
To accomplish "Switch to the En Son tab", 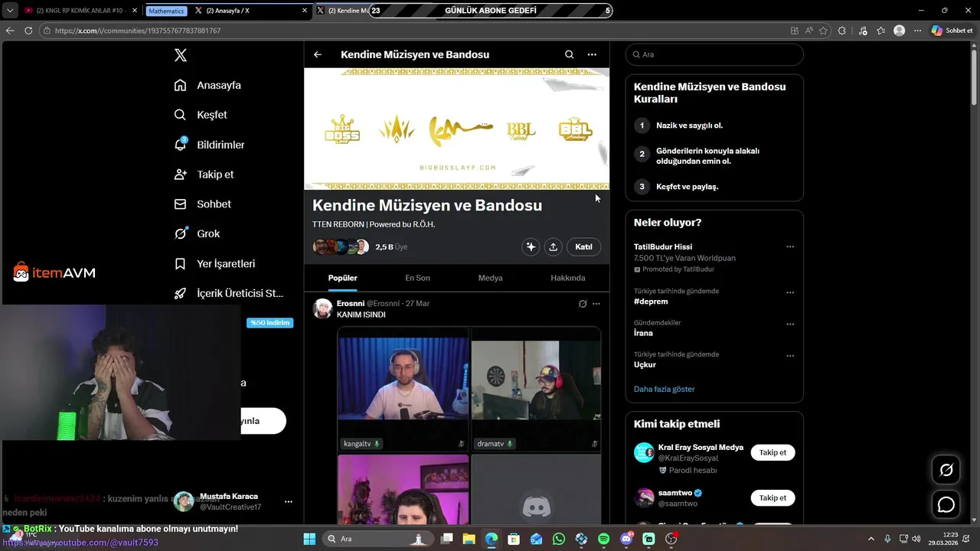I will 417,278.
